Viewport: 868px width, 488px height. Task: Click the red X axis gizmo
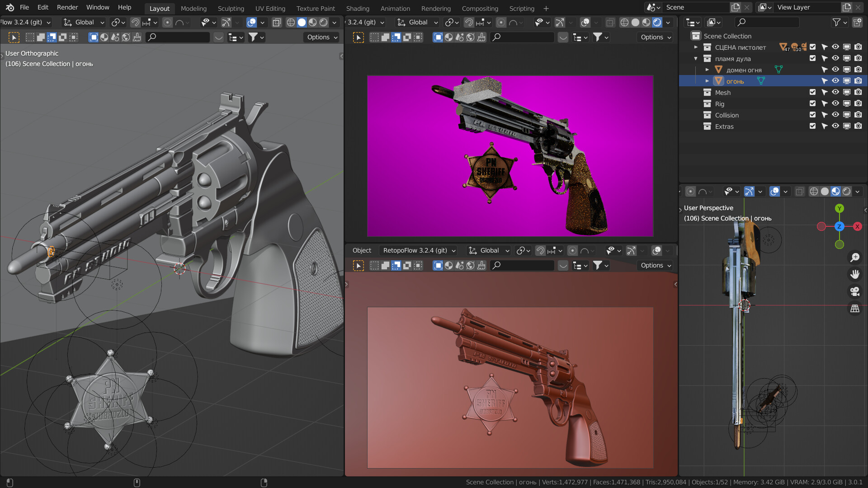[x=857, y=226]
